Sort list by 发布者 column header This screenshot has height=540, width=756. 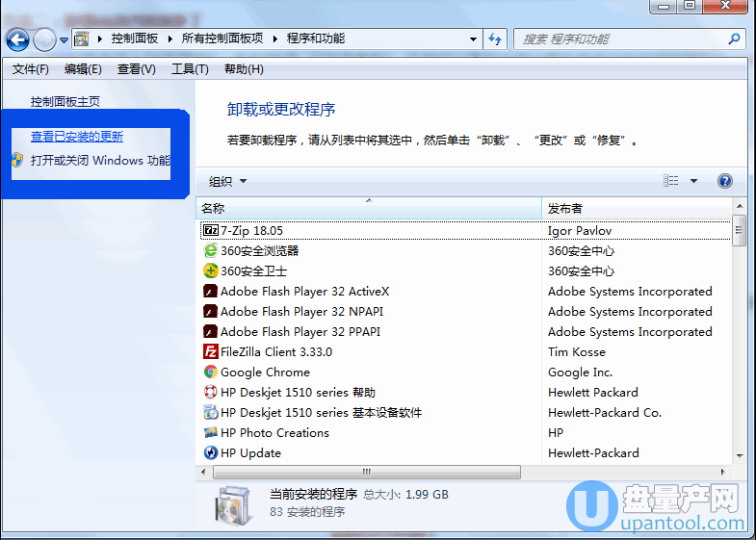coord(637,209)
